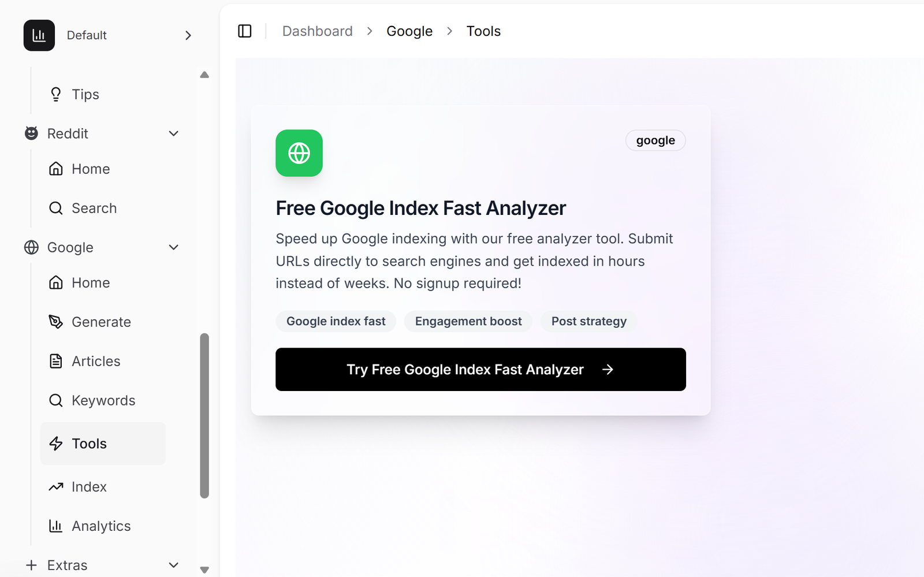Click the Dashboard breadcrumb link

[x=317, y=31]
